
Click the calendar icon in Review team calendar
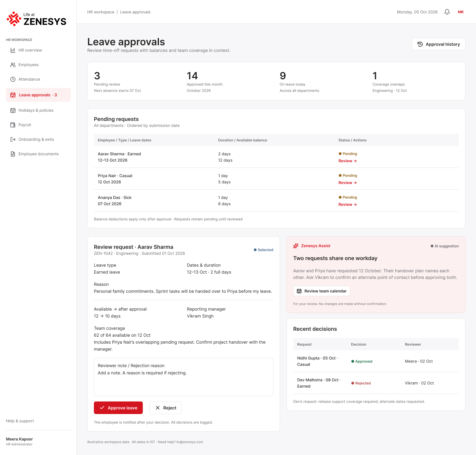pyautogui.click(x=299, y=291)
